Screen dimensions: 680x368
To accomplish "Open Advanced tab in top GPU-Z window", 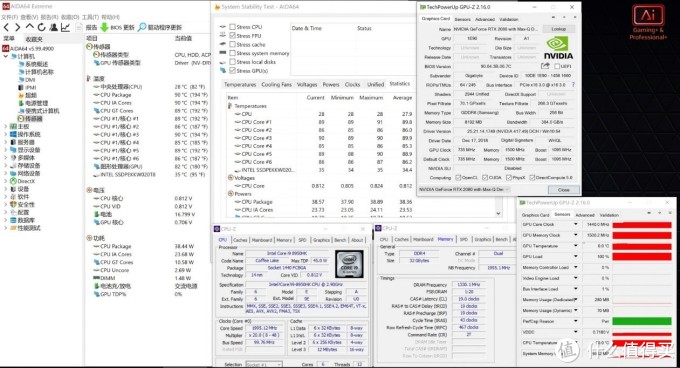I will (x=484, y=20).
